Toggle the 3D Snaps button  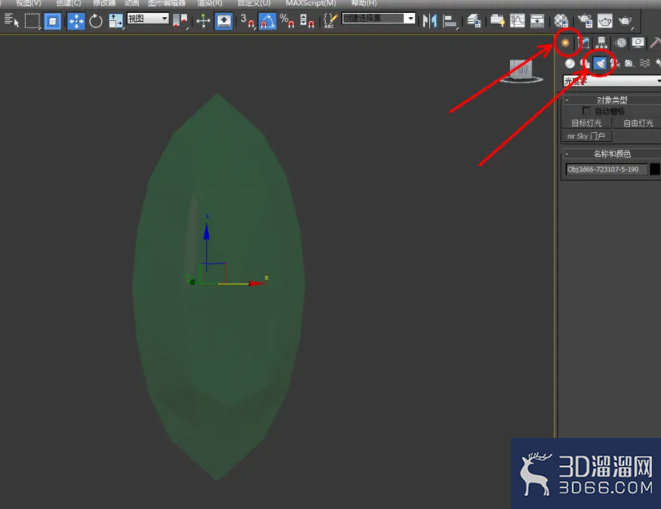click(x=247, y=21)
